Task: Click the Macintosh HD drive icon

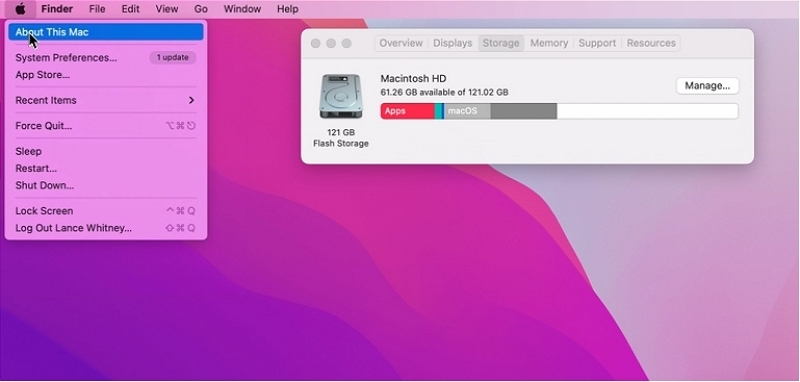Action: (x=341, y=96)
